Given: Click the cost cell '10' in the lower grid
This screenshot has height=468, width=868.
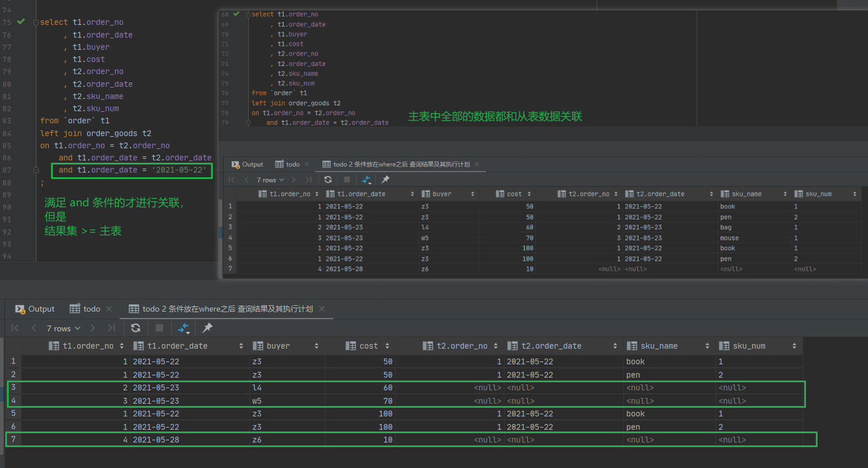Looking at the screenshot, I should pyautogui.click(x=360, y=440).
